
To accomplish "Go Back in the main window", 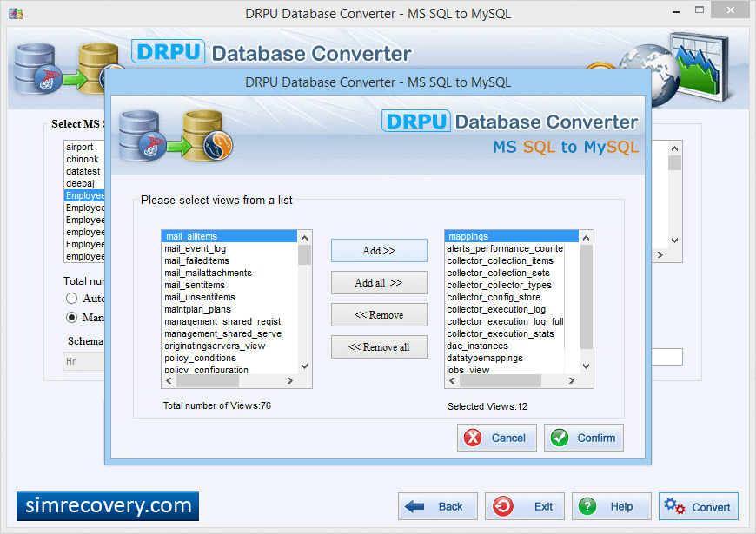I will (438, 506).
